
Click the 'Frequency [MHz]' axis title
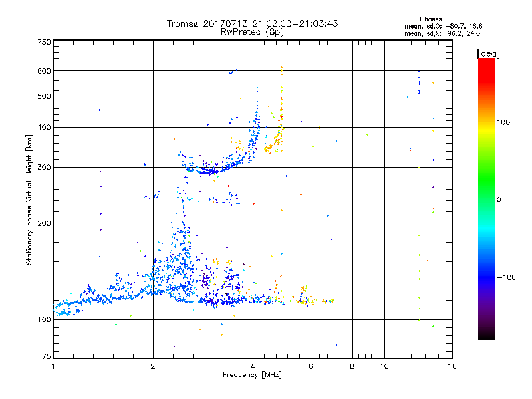pyautogui.click(x=252, y=375)
